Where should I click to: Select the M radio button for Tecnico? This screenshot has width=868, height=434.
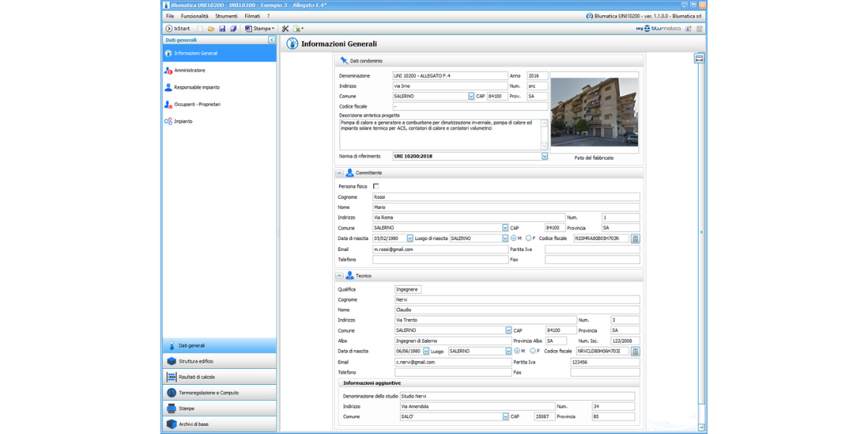tap(516, 352)
